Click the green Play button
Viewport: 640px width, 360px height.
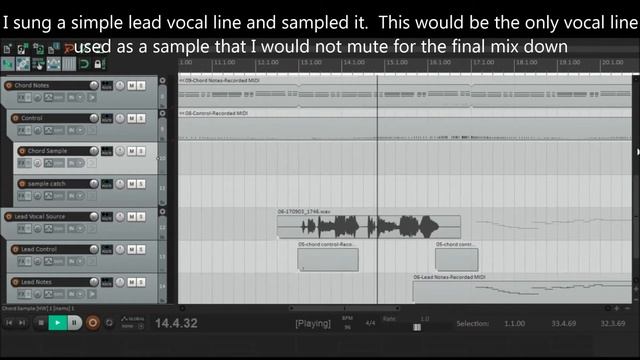click(x=58, y=323)
